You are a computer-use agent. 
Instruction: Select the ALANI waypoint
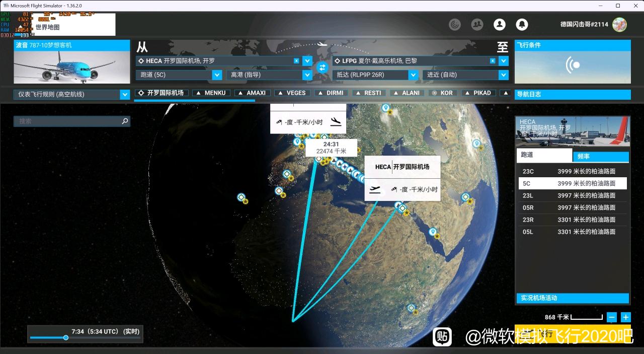407,93
